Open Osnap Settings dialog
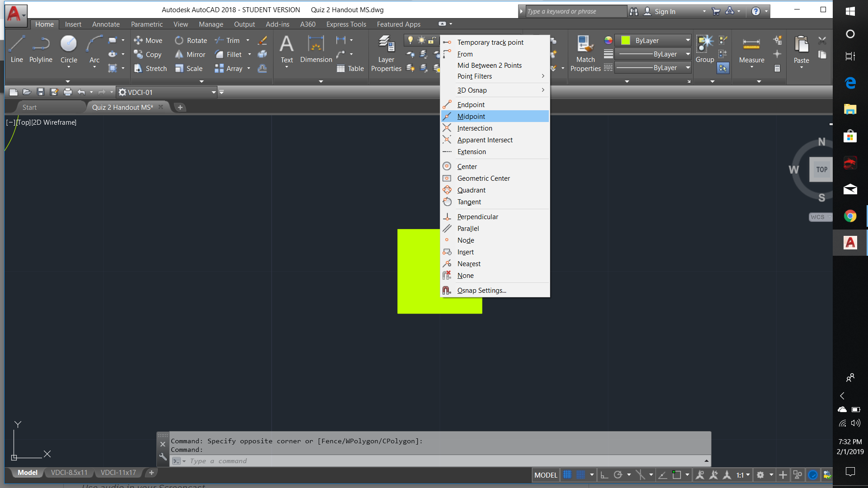Image resolution: width=868 pixels, height=488 pixels. point(481,291)
